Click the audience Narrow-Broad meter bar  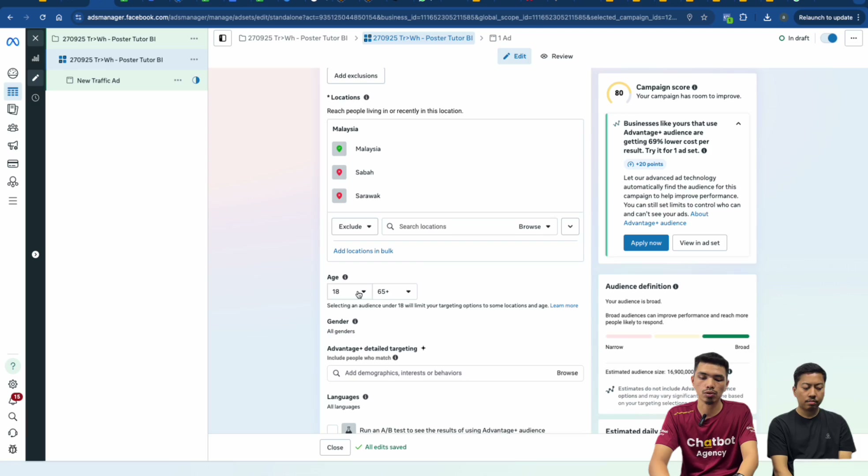(677, 336)
